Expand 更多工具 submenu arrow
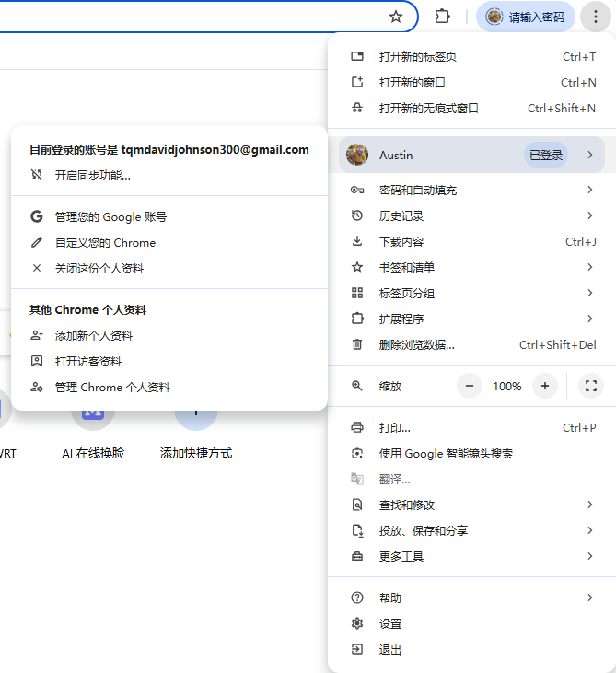616x673 pixels. 590,556
